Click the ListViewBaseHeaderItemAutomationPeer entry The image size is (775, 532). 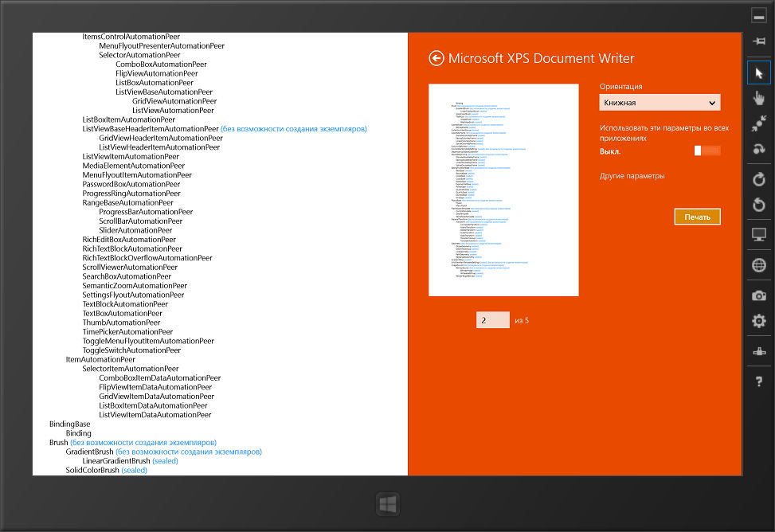coord(151,129)
